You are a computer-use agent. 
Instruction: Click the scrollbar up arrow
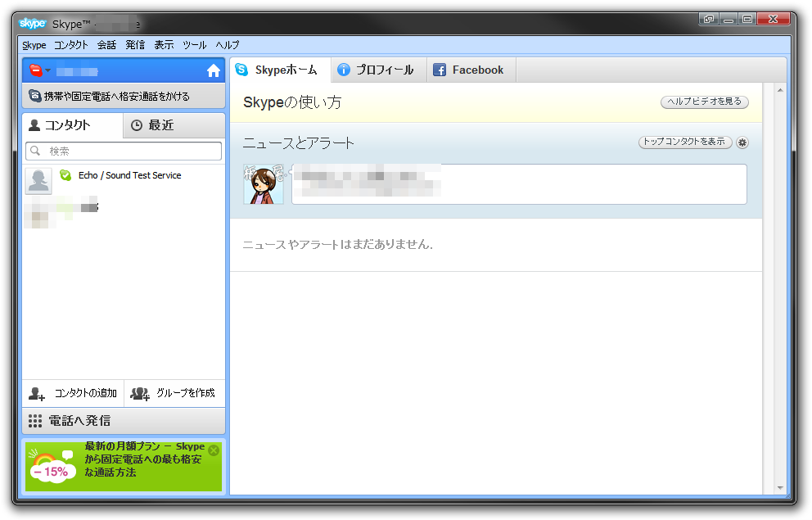[x=780, y=90]
